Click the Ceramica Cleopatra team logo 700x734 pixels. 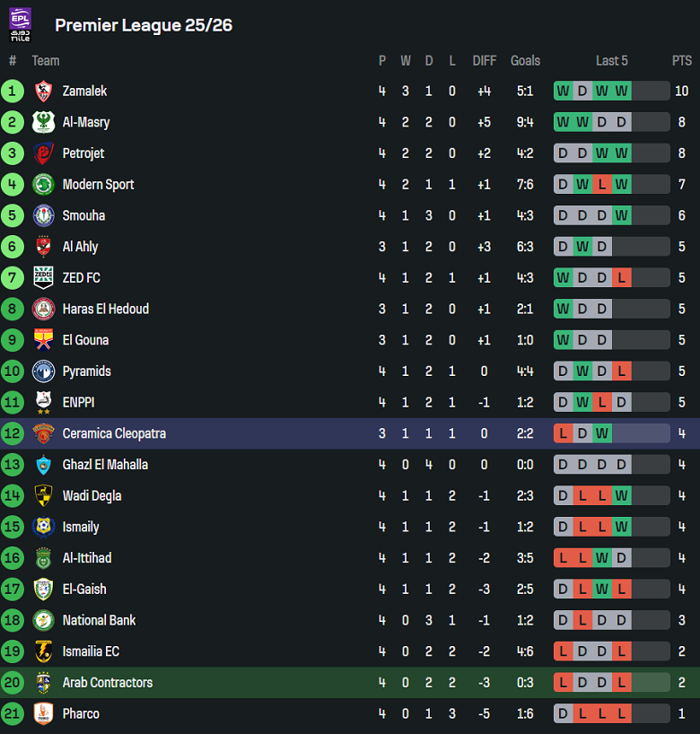[x=43, y=433]
